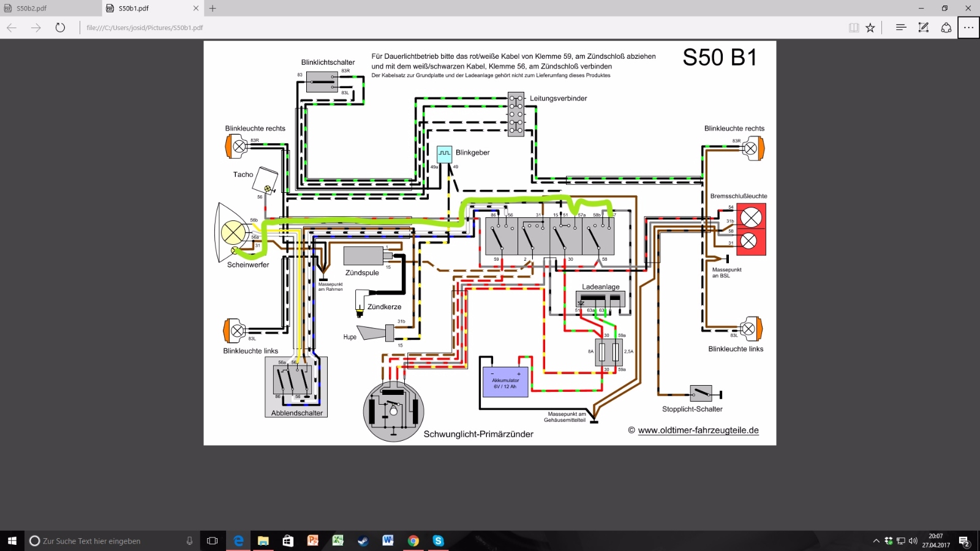The width and height of the screenshot is (980, 551).
Task: Click the Task View button
Action: pyautogui.click(x=213, y=541)
